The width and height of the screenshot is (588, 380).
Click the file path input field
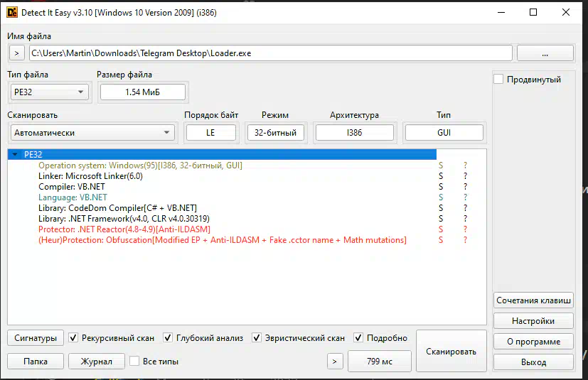(x=270, y=53)
